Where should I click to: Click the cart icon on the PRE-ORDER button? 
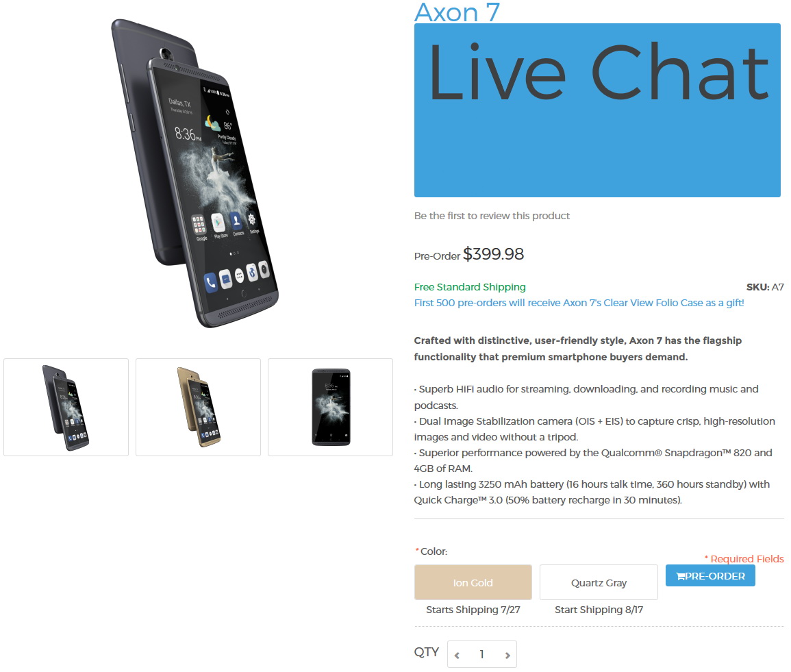[x=680, y=576]
